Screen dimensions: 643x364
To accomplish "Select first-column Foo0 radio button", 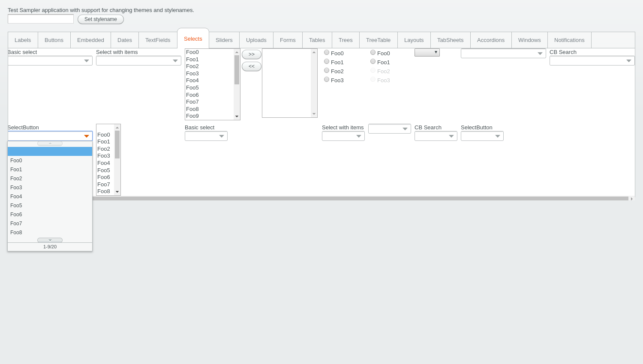I will [x=327, y=53].
